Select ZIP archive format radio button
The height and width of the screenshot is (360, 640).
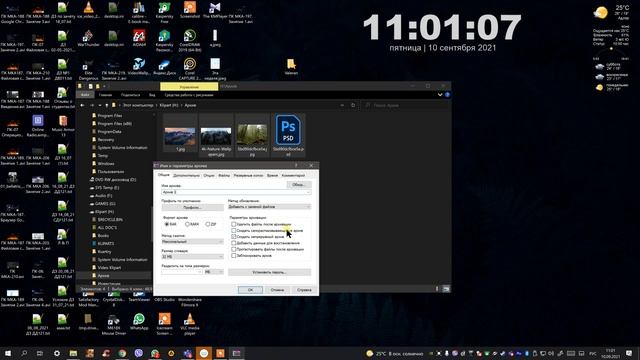coord(208,224)
